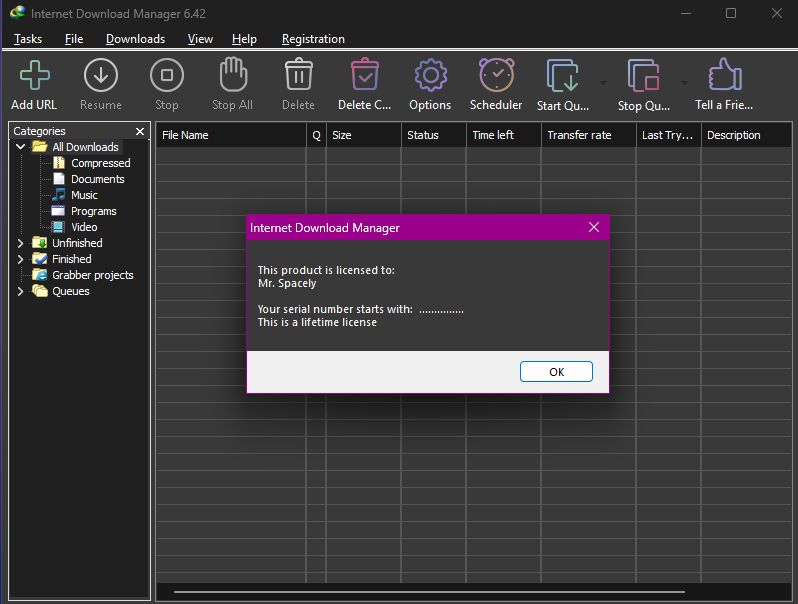The width and height of the screenshot is (798, 604).
Task: Click the Delete trash can icon
Action: (299, 75)
